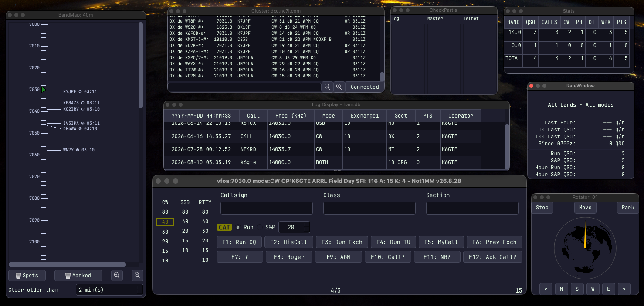Click the WN7Y spot in the BandMap
Screen dimensions: 644x306
point(79,150)
